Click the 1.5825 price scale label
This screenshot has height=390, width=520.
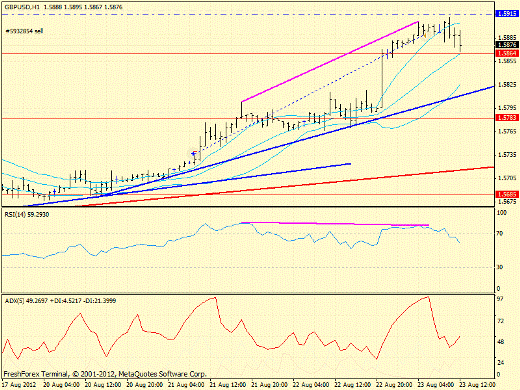[507, 85]
